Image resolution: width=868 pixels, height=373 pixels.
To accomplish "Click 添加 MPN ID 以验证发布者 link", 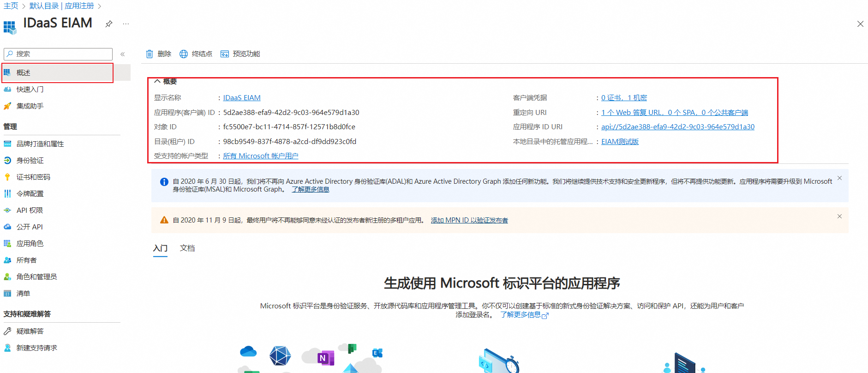I will 469,220.
